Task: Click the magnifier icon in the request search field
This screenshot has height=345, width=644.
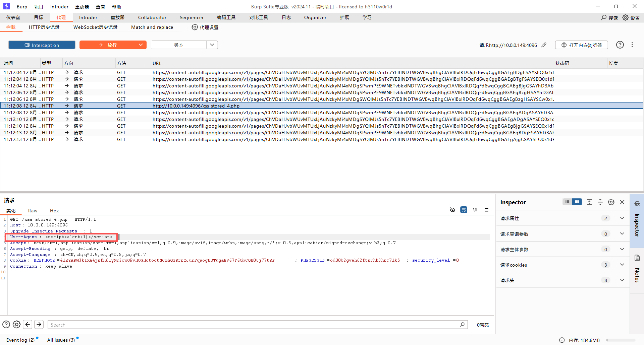Action: point(462,324)
